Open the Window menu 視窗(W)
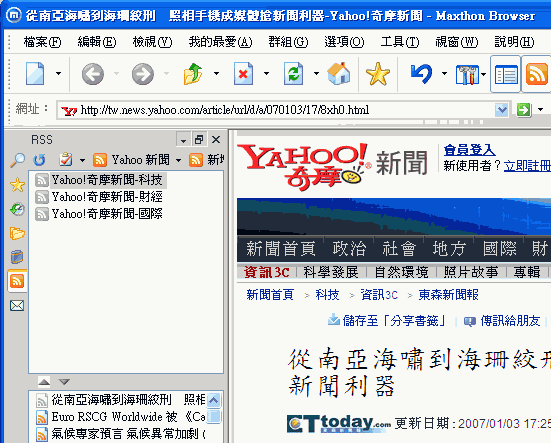Image resolution: width=551 pixels, height=443 pixels. [x=456, y=42]
